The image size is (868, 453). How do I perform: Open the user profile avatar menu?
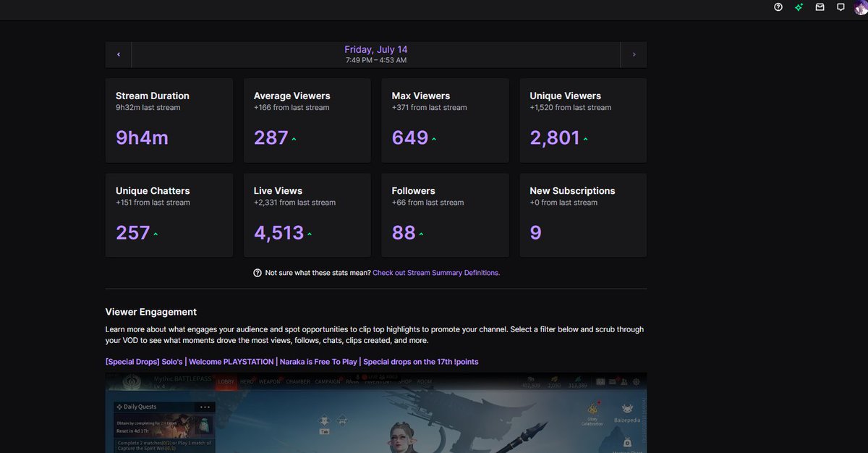[x=860, y=7]
